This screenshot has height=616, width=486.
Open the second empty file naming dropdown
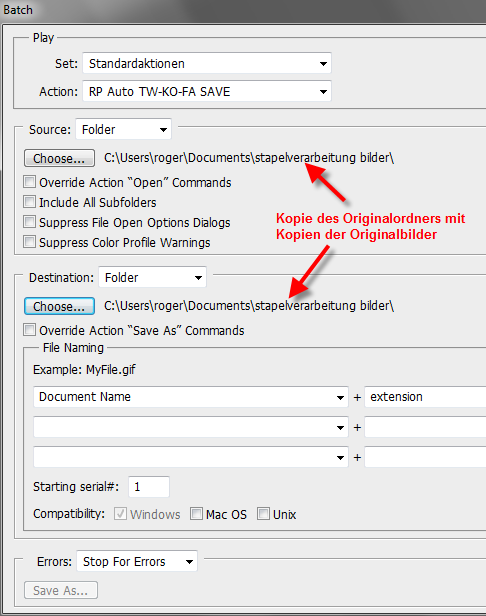[191, 427]
